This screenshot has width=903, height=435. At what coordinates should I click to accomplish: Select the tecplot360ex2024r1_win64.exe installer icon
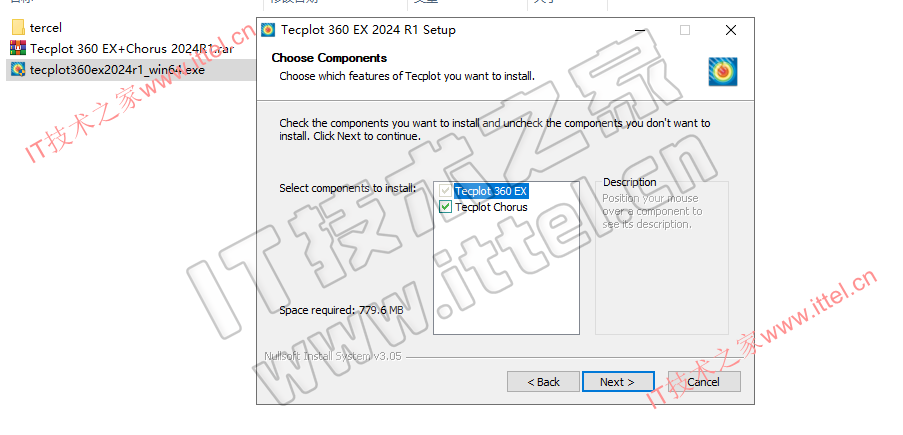point(18,70)
